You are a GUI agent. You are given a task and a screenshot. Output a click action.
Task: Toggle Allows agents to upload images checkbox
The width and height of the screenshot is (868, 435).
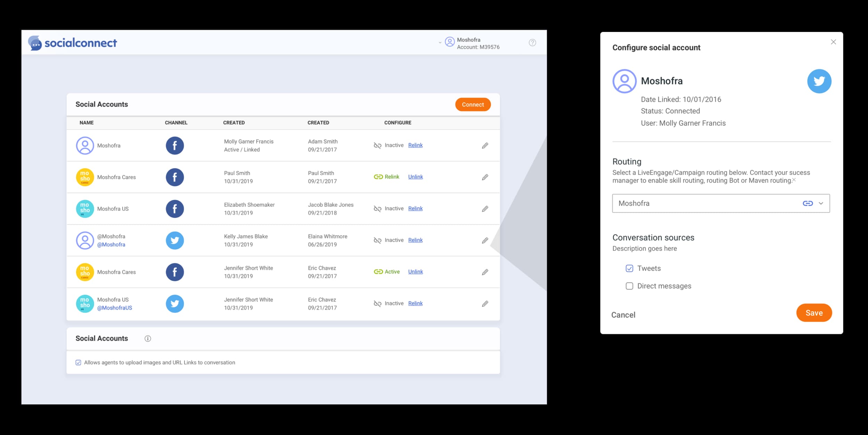click(78, 363)
